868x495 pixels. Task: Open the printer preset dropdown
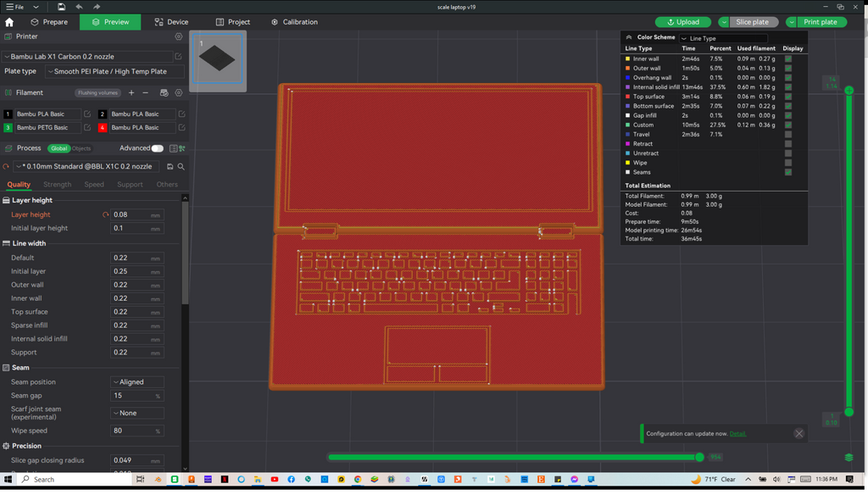[x=87, y=57]
